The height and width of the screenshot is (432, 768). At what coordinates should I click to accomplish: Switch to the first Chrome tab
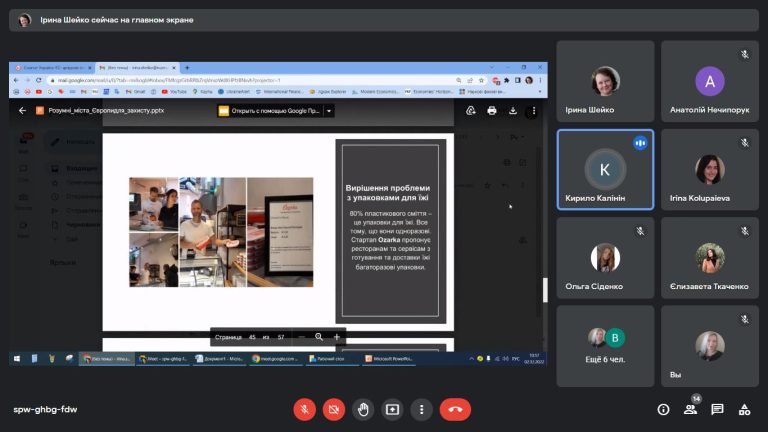pyautogui.click(x=53, y=68)
